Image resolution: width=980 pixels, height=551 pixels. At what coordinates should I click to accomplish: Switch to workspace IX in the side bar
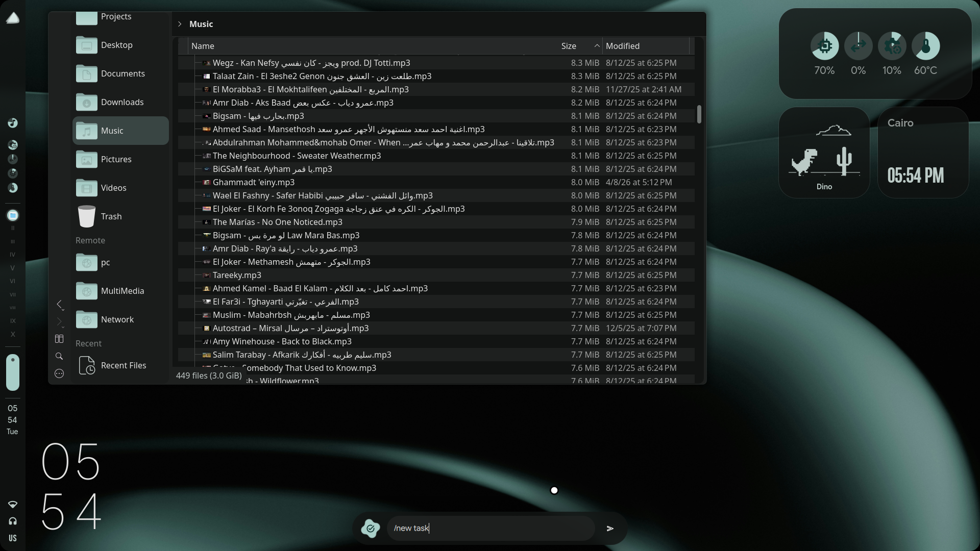tap(13, 321)
